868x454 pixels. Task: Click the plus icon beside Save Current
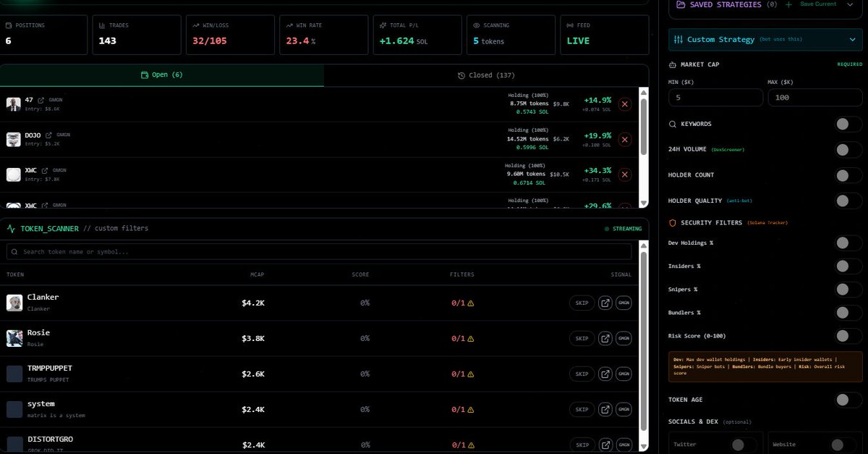[788, 4]
